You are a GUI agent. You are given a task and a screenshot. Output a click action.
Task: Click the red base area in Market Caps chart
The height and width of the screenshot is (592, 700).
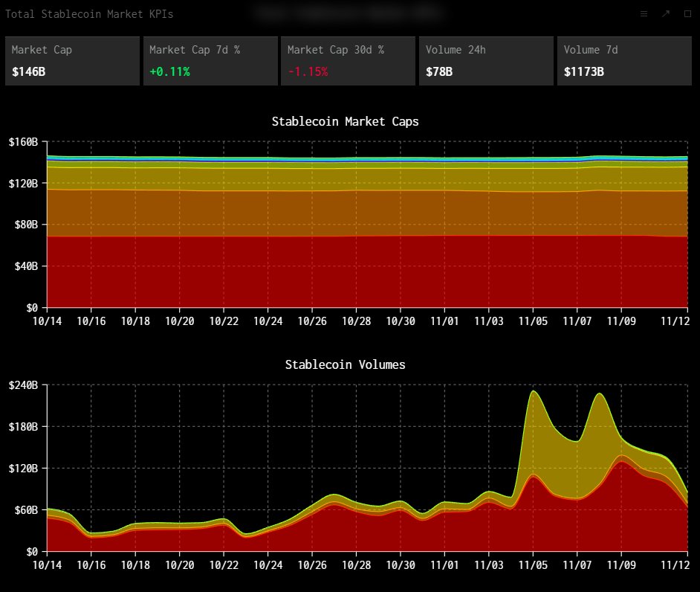pos(367,271)
